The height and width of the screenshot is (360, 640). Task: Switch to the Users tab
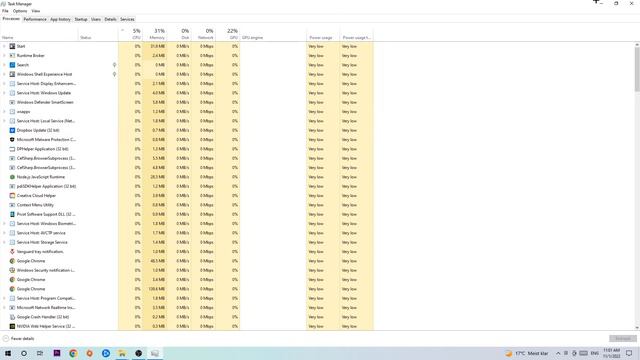click(x=96, y=19)
